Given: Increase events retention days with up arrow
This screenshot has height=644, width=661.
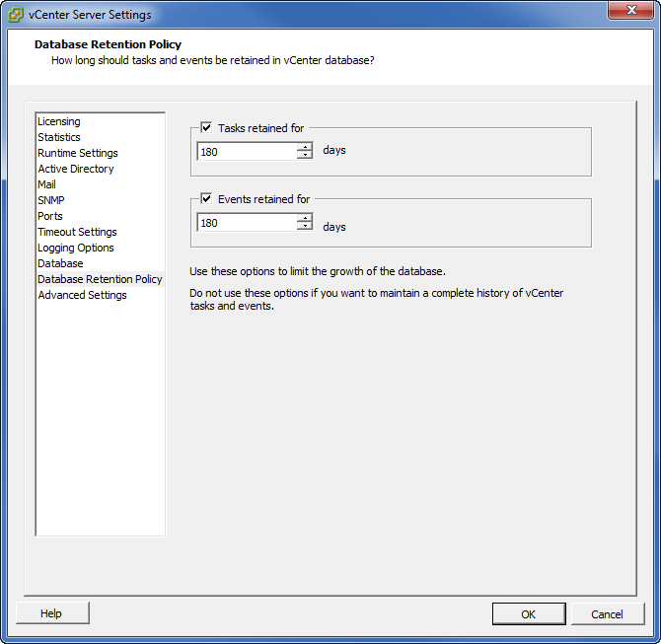Looking at the screenshot, I should [305, 218].
